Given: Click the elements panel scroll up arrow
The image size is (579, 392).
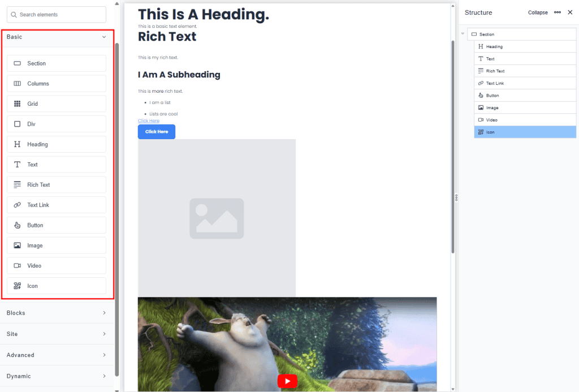Looking at the screenshot, I should pos(116,4).
